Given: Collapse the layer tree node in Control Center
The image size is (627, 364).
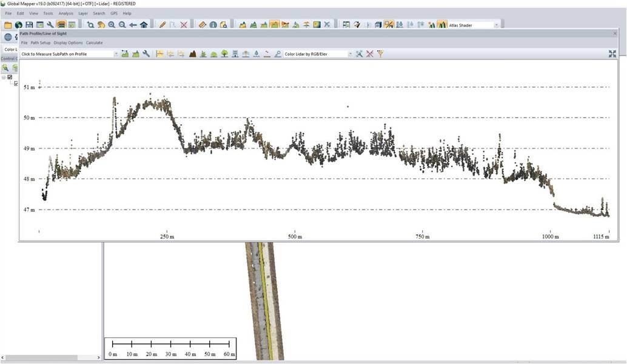Looking at the screenshot, I should 4,77.
